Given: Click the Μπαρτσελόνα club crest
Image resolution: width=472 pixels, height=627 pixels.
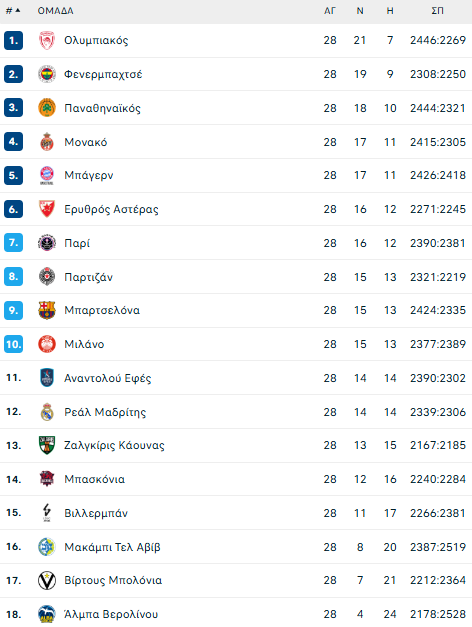Looking at the screenshot, I should point(46,310).
